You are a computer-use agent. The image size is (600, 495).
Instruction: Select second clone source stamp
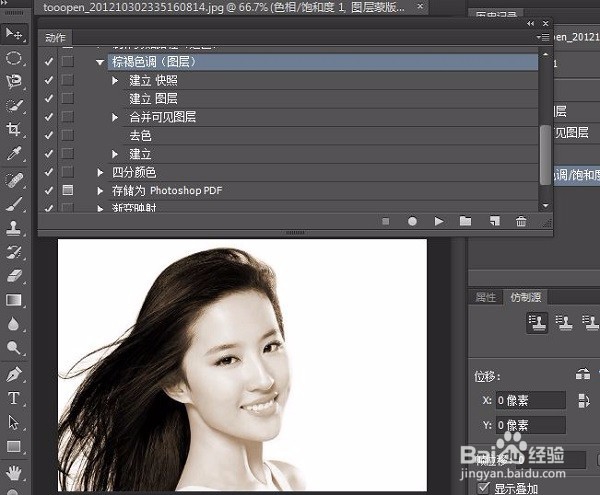(563, 322)
